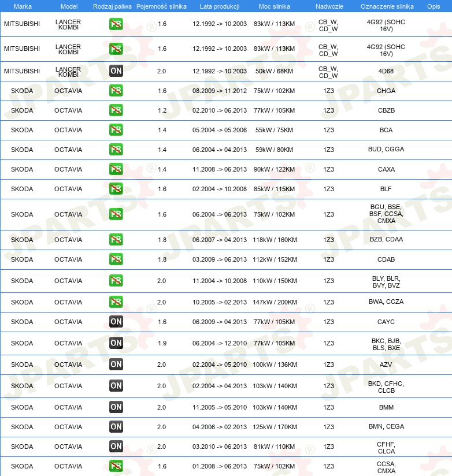This screenshot has height=476, width=452.
Task: Select the engine code 'CAXA'
Action: [386, 169]
